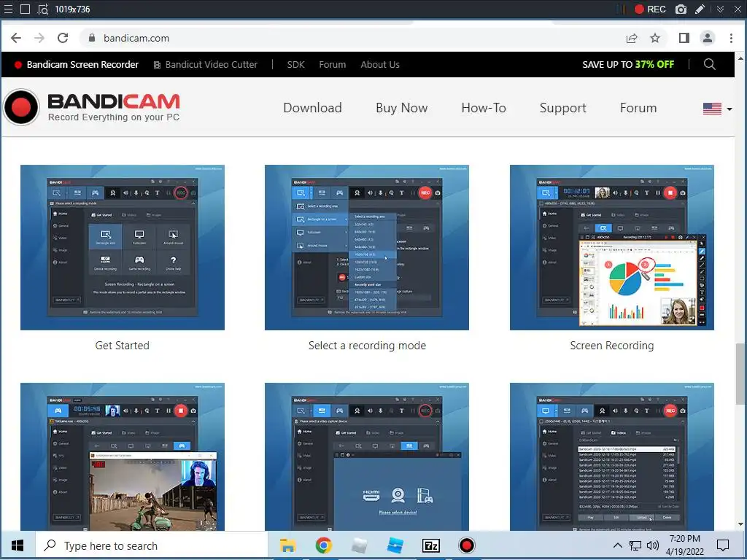Open the Buy Now menu item
The width and height of the screenshot is (747, 560).
402,108
